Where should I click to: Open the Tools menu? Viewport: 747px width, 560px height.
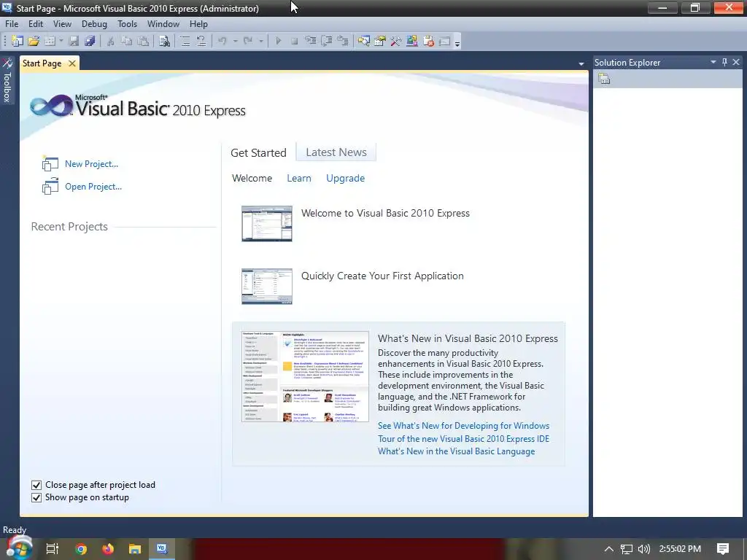click(127, 24)
